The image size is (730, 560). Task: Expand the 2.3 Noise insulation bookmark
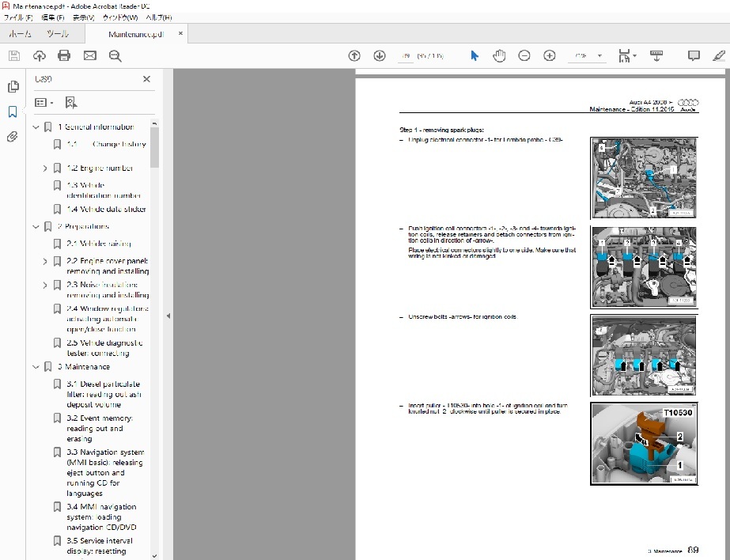[x=45, y=285]
